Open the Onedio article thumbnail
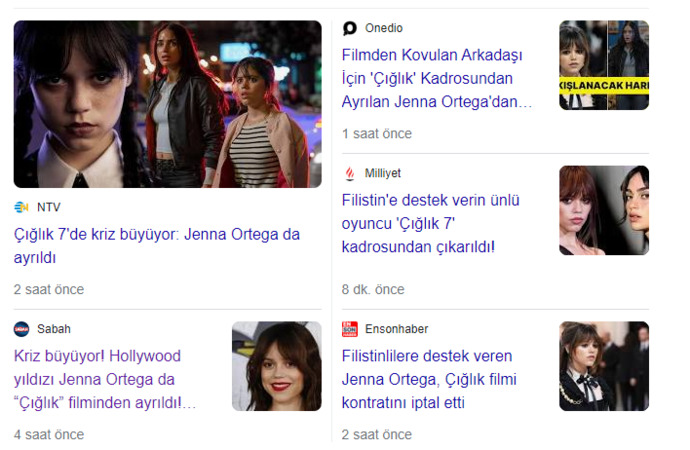 (x=604, y=65)
